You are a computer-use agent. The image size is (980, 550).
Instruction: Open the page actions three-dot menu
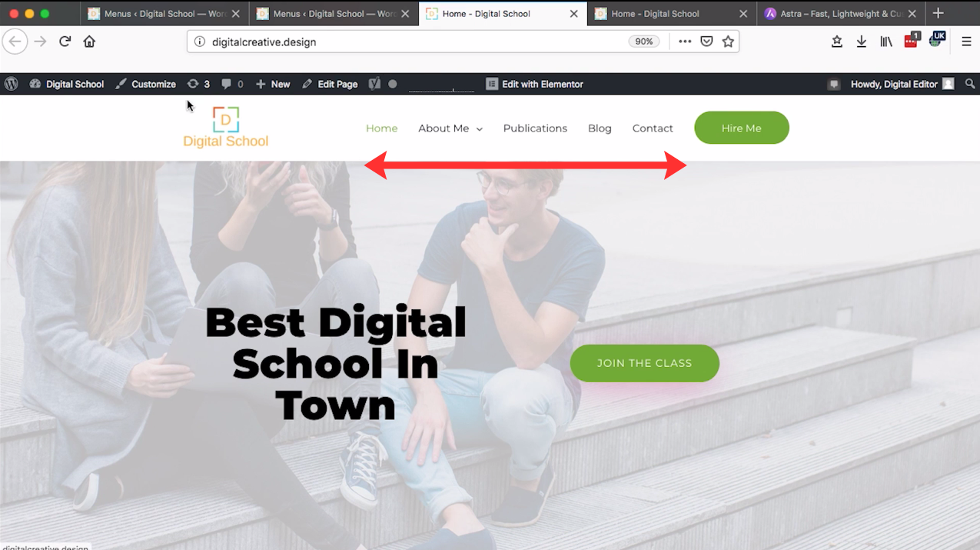pos(684,42)
